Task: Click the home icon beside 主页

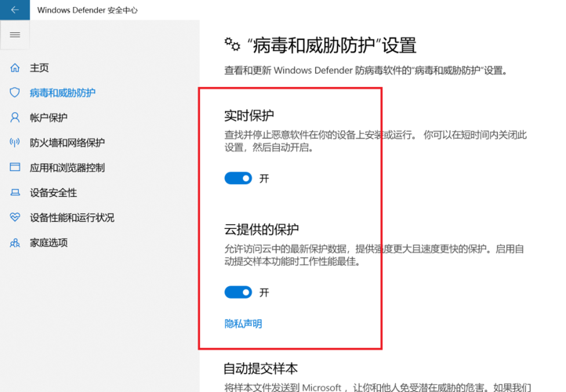Action: pyautogui.click(x=15, y=67)
